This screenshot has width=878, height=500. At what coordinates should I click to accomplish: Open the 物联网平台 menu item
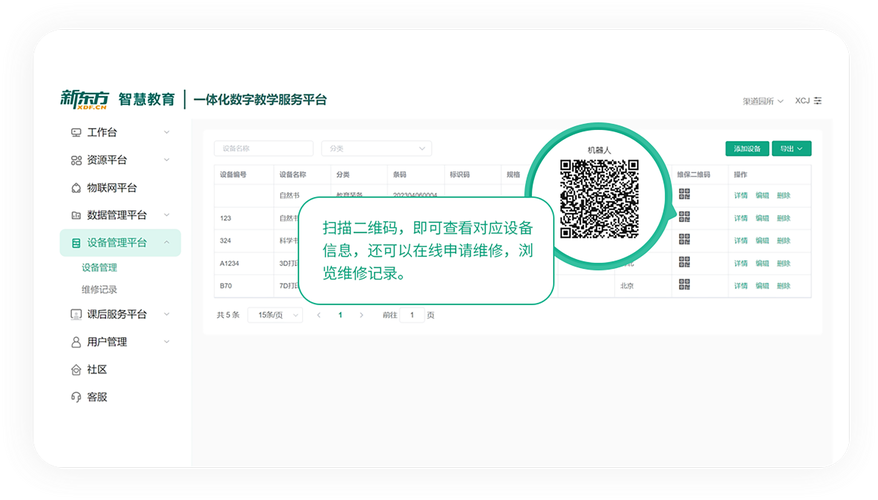(x=111, y=188)
